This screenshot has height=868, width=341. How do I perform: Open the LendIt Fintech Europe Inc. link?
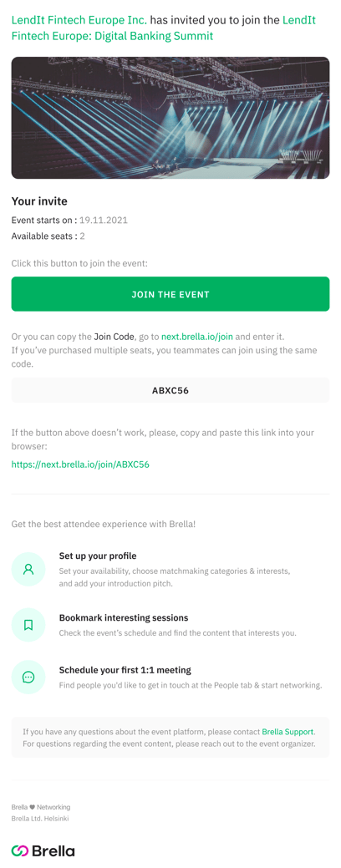click(x=79, y=20)
